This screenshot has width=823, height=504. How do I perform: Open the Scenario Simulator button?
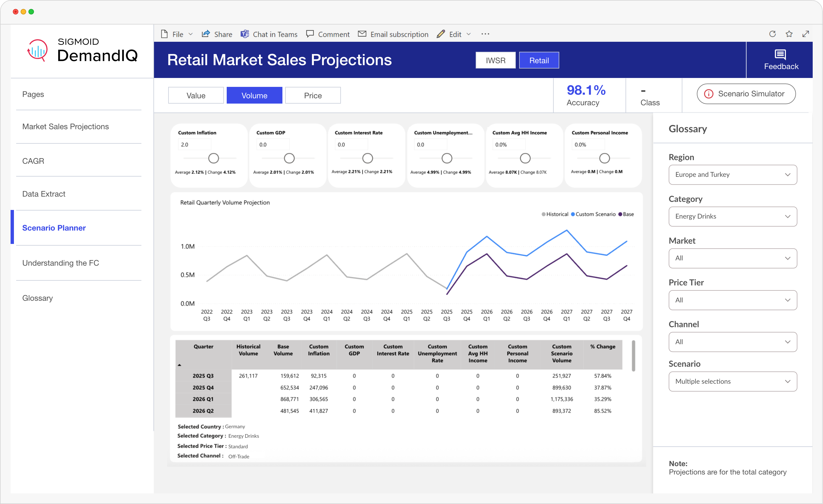(746, 94)
